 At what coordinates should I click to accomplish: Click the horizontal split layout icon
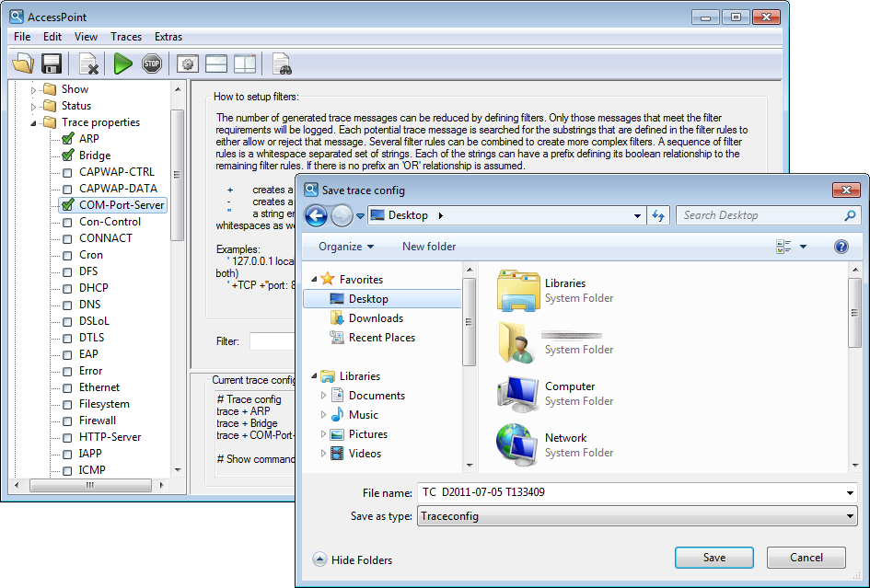point(216,63)
